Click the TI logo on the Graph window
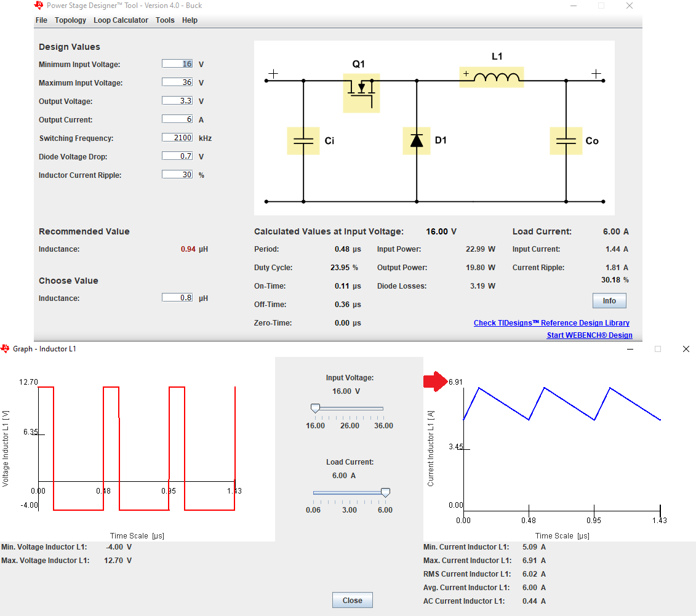This screenshot has width=696, height=616. tap(6, 348)
